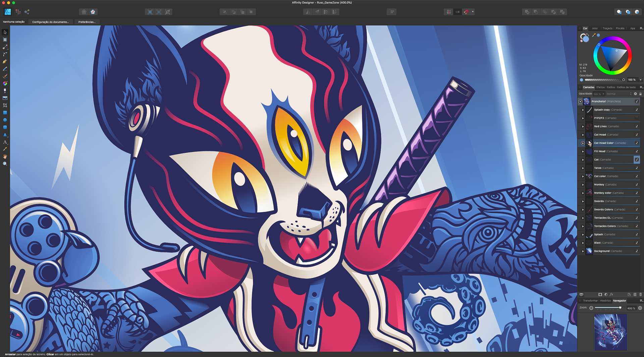The width and height of the screenshot is (644, 357).
Task: Select the Fill gradient tool
Action: click(x=5, y=83)
